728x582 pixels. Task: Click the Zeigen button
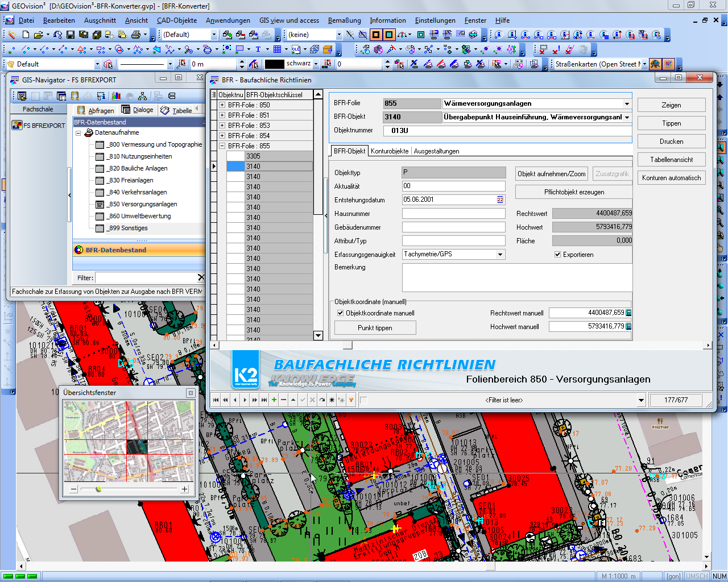(671, 105)
